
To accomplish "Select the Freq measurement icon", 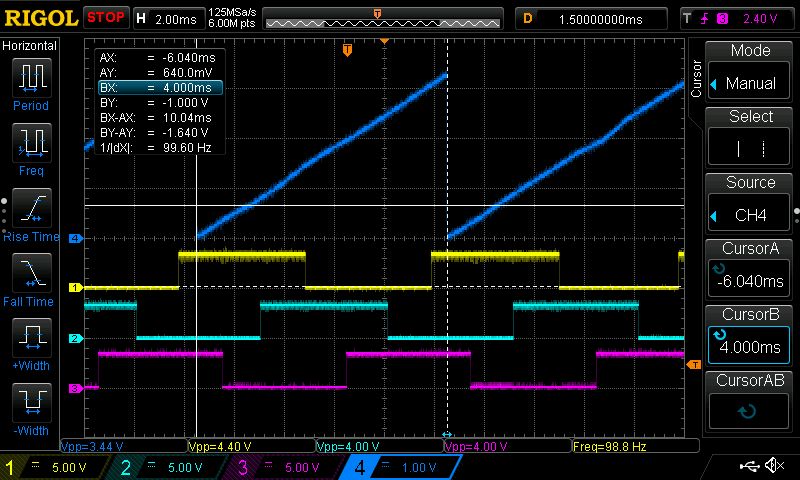I will (x=32, y=142).
